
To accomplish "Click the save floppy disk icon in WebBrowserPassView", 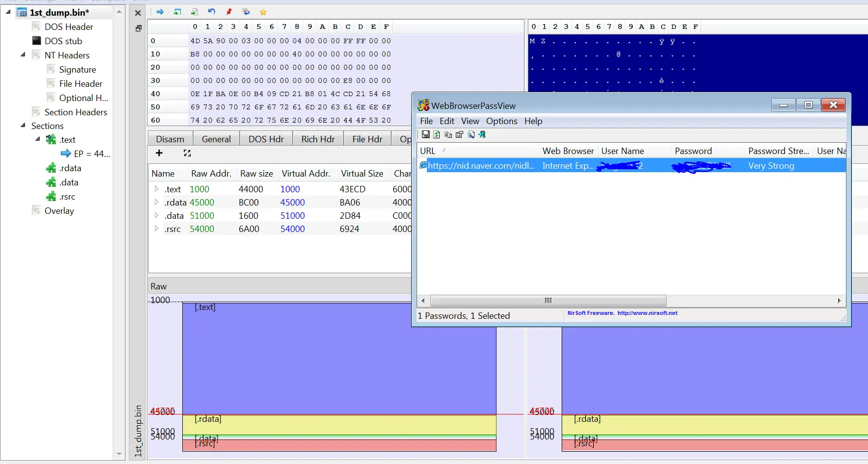I will (x=425, y=134).
